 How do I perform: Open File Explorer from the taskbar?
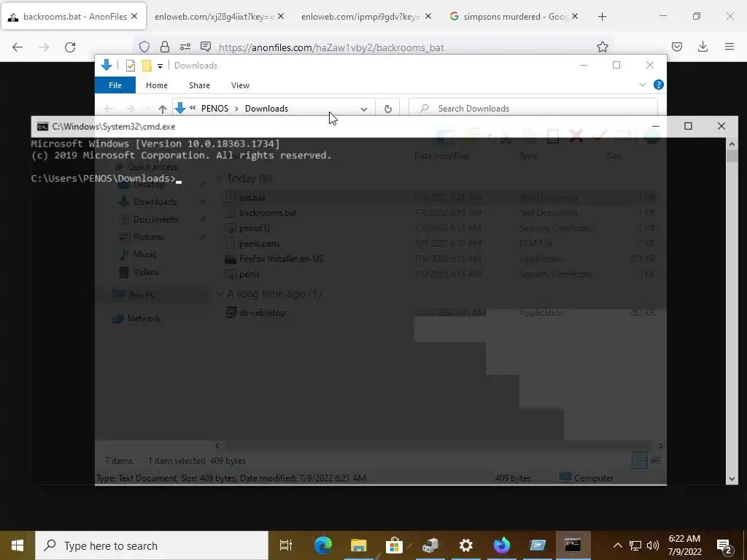(x=358, y=545)
